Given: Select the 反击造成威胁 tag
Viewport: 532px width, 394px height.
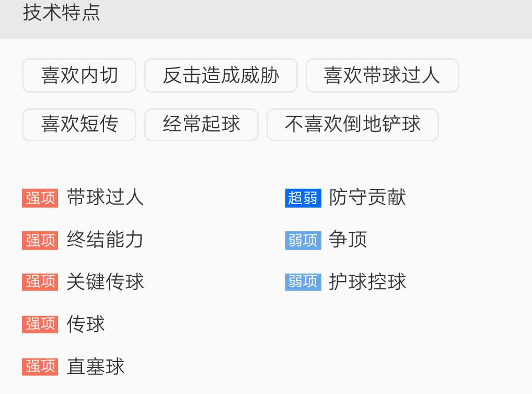Looking at the screenshot, I should (221, 75).
